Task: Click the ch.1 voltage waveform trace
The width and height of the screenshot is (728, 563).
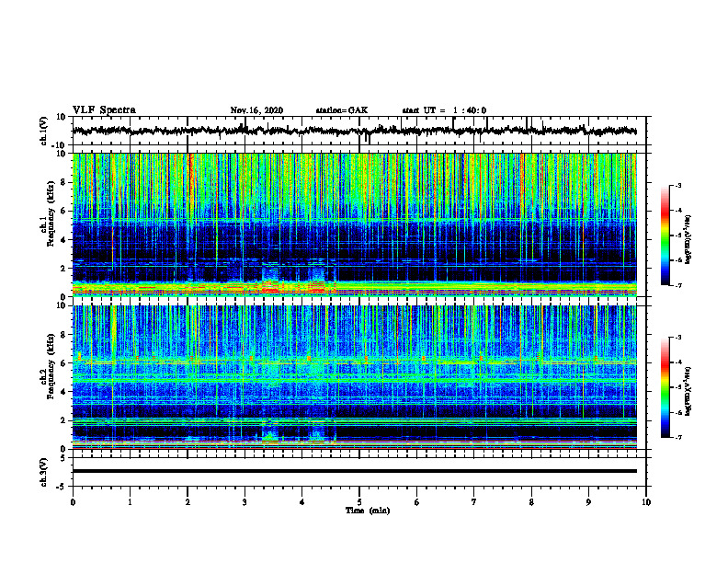Action: [354, 131]
